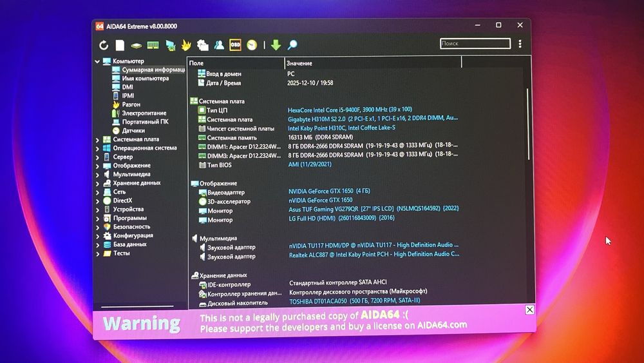Expand the Отображение tree node

[97, 166]
